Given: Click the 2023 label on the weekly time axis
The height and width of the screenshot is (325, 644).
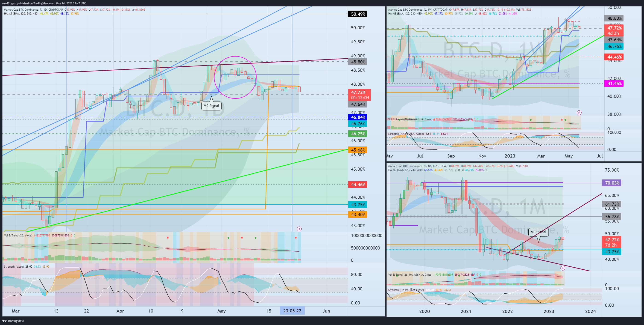Looking at the screenshot, I should coord(510,156).
